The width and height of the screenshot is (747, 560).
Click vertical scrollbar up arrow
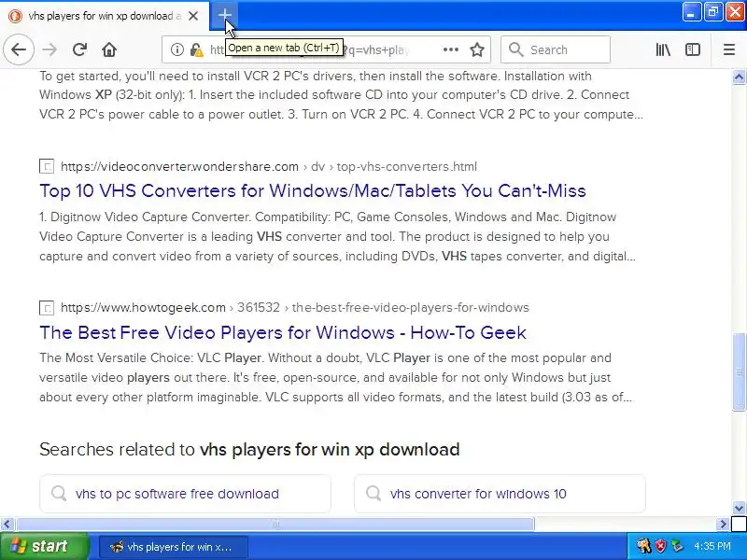[x=739, y=77]
